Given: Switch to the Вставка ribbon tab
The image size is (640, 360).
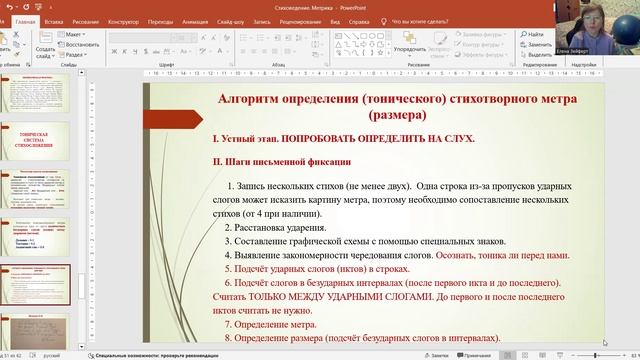Looking at the screenshot, I should click(x=54, y=22).
